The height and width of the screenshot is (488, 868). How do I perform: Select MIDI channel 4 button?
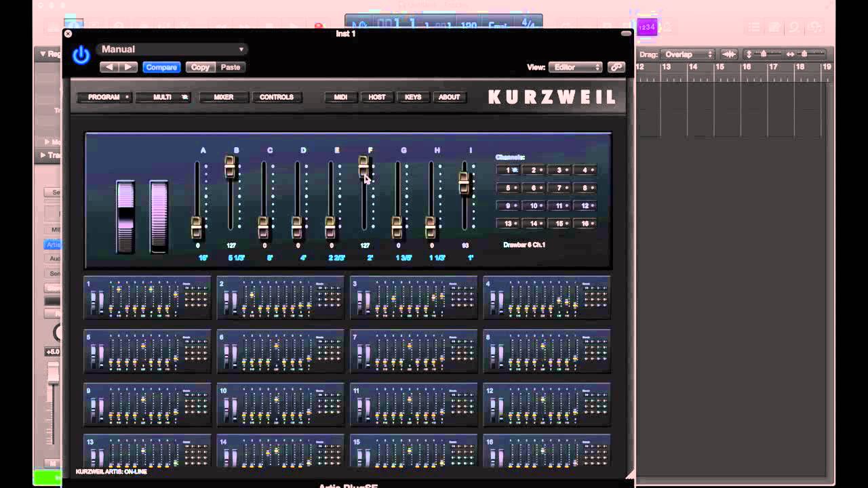[586, 170]
